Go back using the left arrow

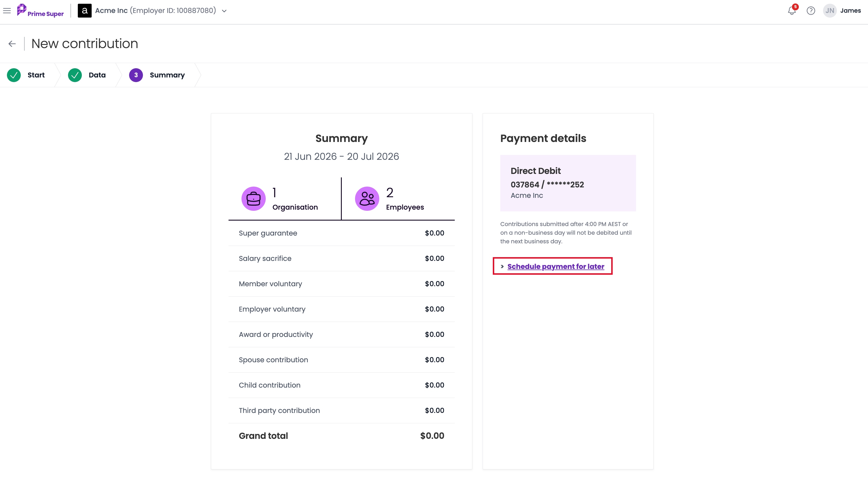(x=12, y=44)
